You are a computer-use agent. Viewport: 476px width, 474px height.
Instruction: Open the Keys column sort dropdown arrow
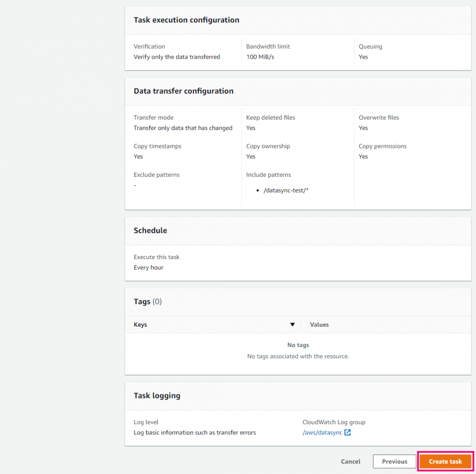point(293,324)
